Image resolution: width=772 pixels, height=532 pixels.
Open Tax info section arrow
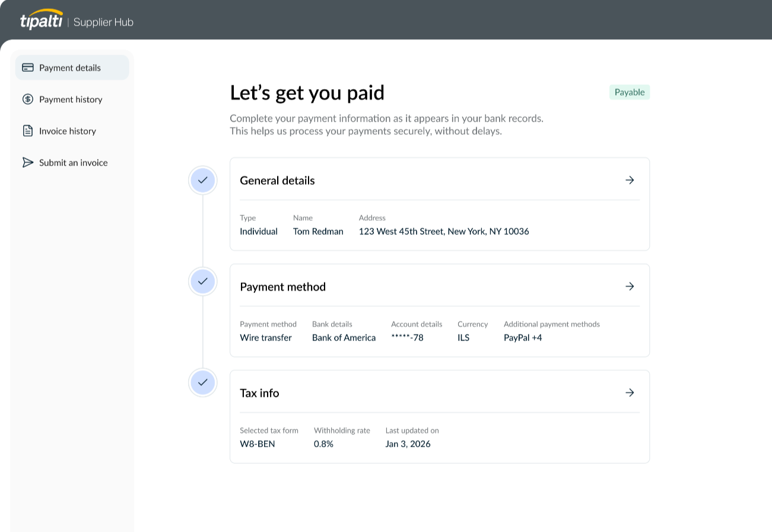coord(630,393)
